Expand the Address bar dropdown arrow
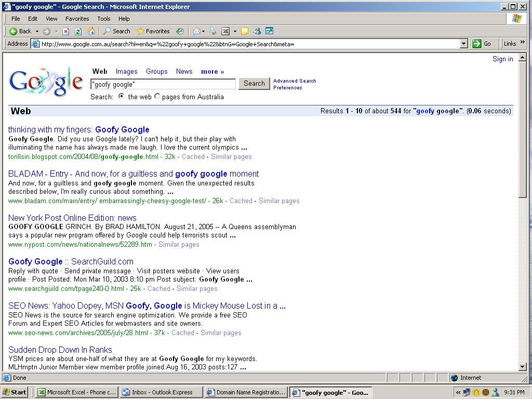The height and width of the screenshot is (399, 532). point(464,44)
